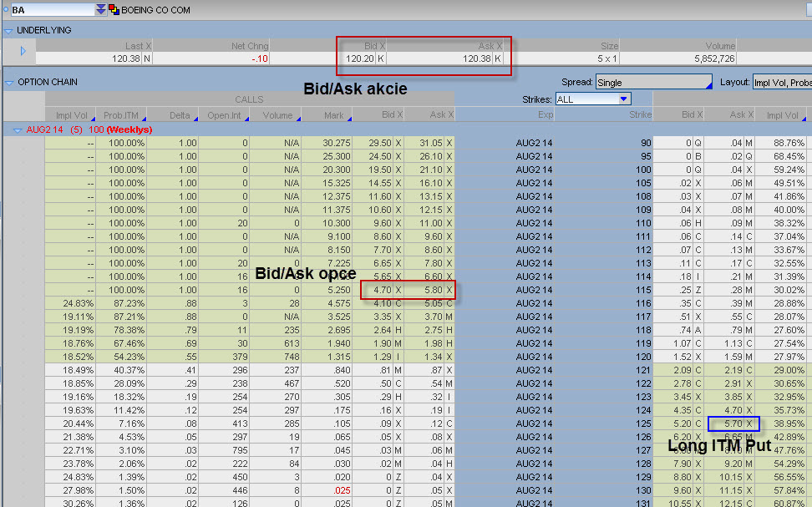The height and width of the screenshot is (507, 812).
Task: Click the 4.70 call bid at strike 115
Action: click(380, 290)
